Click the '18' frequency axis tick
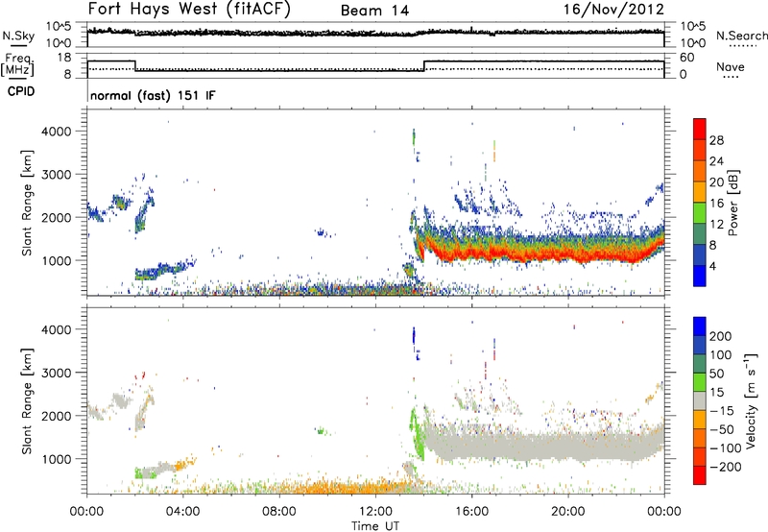 64,58
